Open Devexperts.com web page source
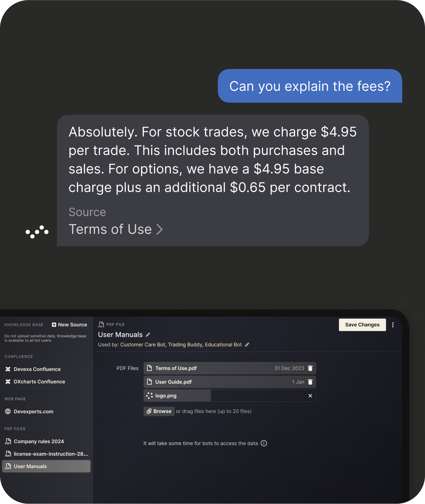The image size is (425, 504). (x=33, y=412)
